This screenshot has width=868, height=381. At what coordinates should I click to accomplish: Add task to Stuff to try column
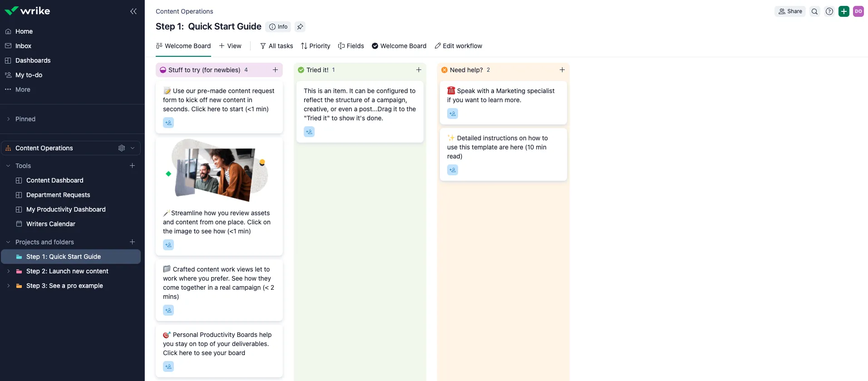pyautogui.click(x=275, y=70)
